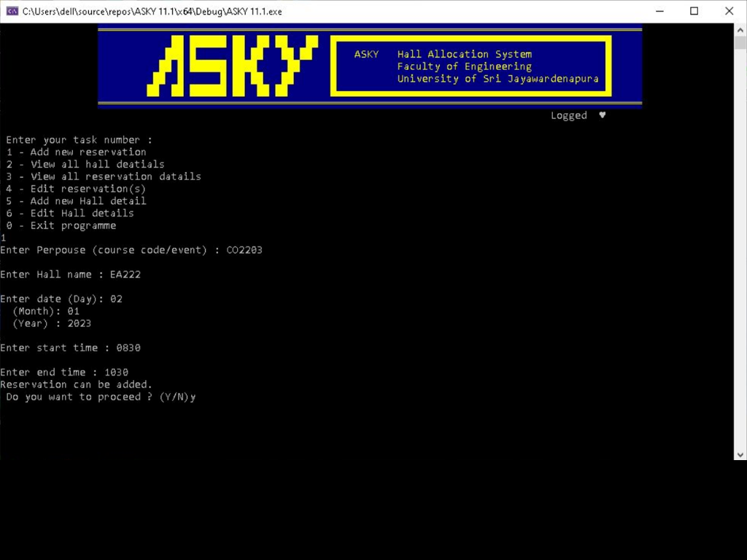
Task: Click menu option 2 View all hall details
Action: pos(85,165)
